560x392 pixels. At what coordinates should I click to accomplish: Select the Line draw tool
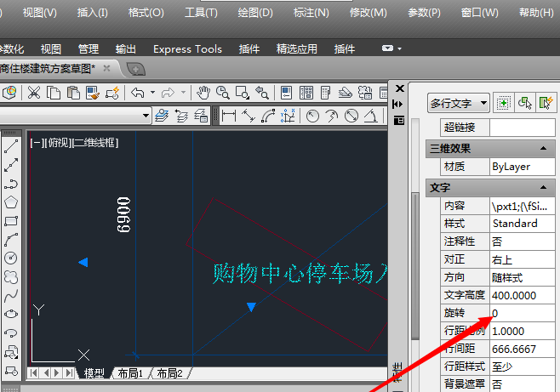[11, 146]
